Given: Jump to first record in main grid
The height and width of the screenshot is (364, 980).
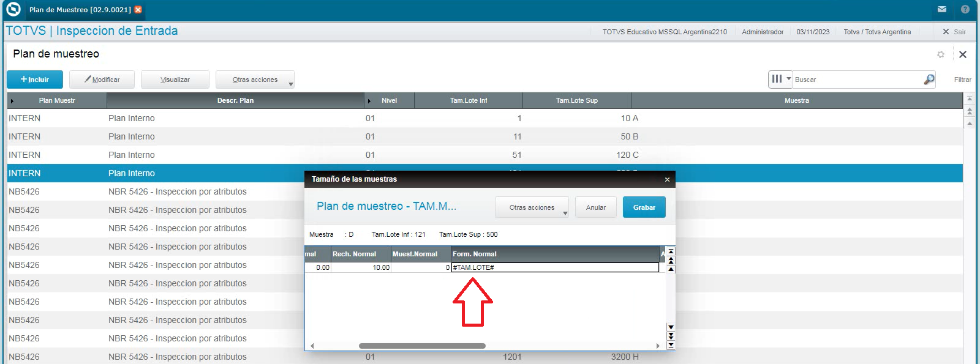Looking at the screenshot, I should (x=970, y=98).
